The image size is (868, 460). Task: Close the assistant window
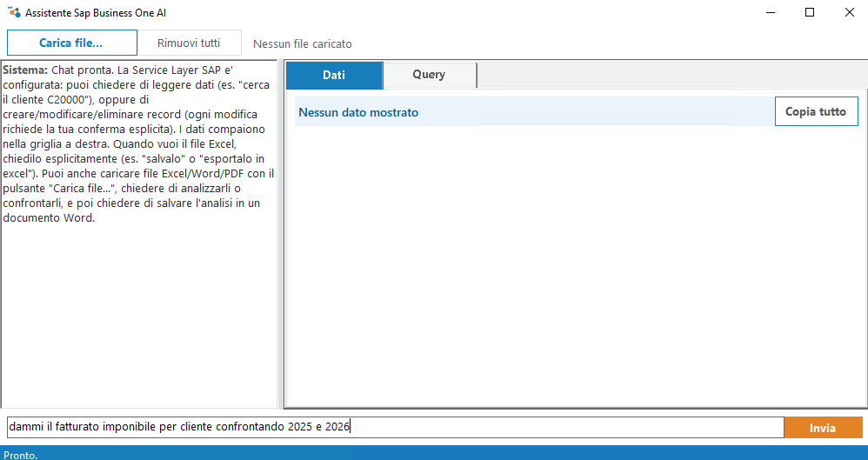[849, 12]
